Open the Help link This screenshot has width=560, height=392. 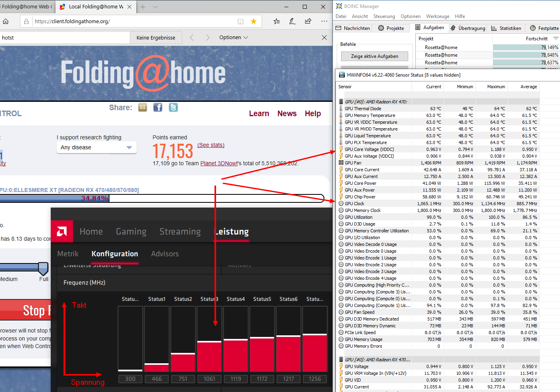pos(313,114)
